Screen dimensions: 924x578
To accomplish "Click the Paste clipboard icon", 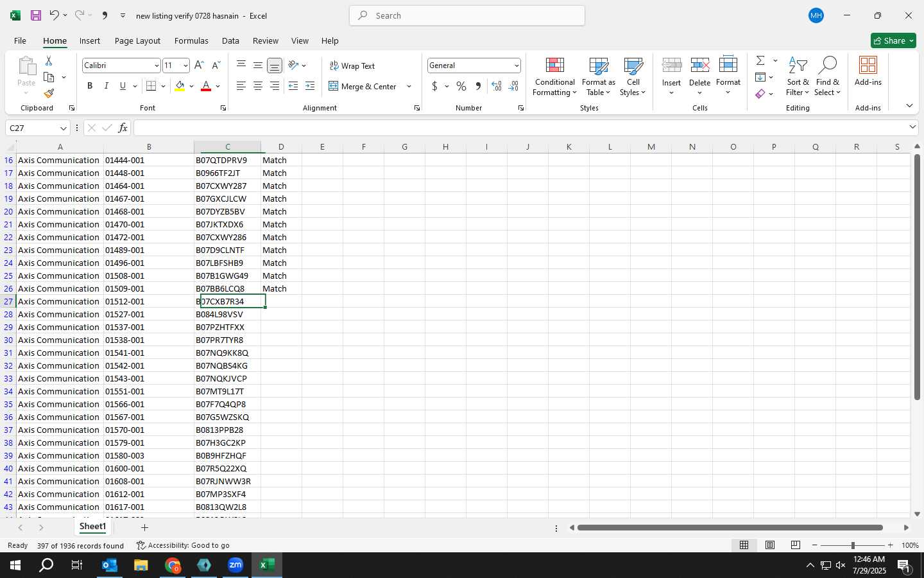I will click(26, 66).
